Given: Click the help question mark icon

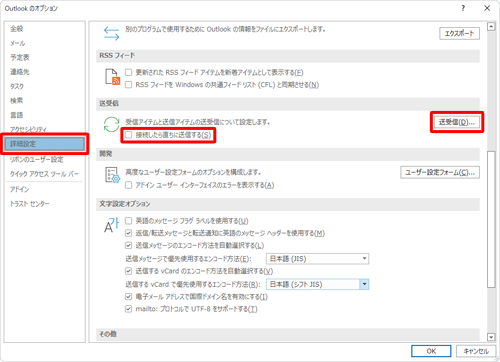Looking at the screenshot, I should 463,8.
